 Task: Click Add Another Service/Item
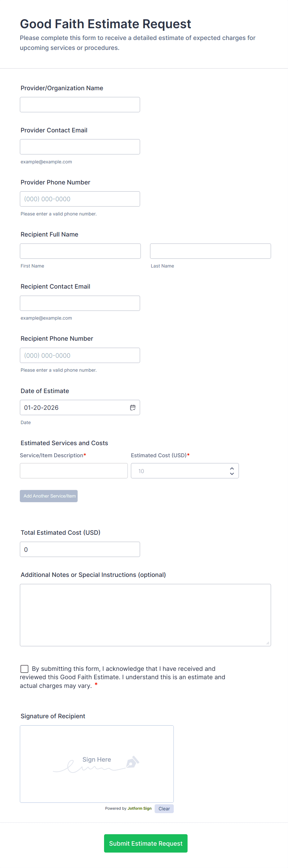48,496
